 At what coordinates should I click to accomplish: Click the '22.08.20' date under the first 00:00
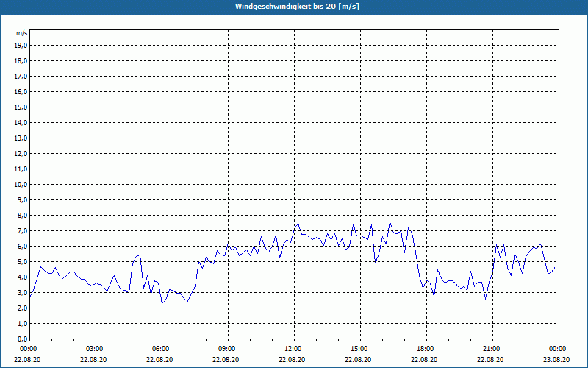pos(27,359)
